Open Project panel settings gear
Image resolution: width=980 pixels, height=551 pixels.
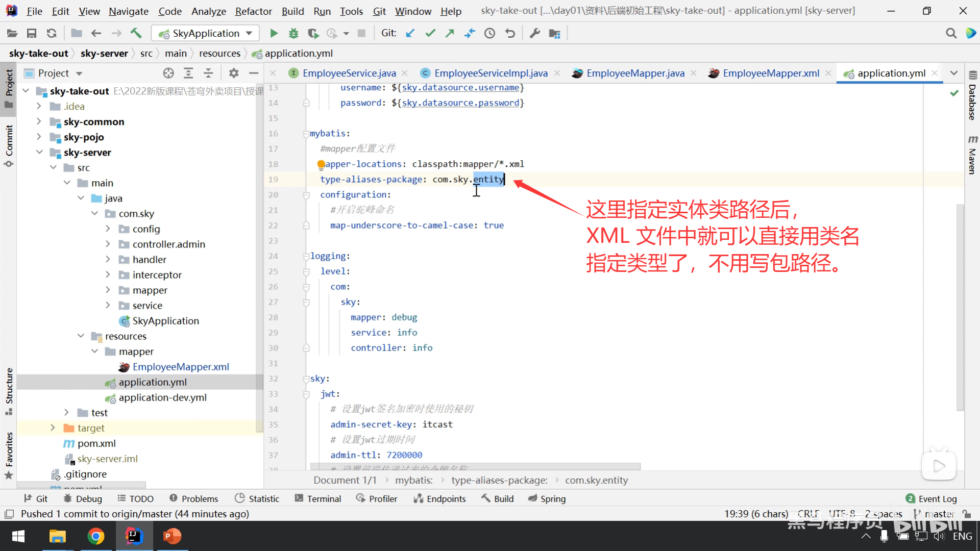(x=234, y=73)
